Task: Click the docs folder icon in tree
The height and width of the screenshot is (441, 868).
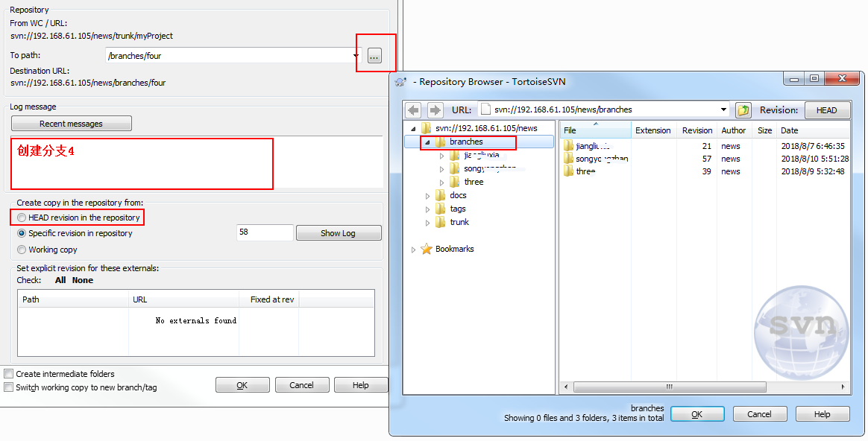Action: [x=441, y=195]
